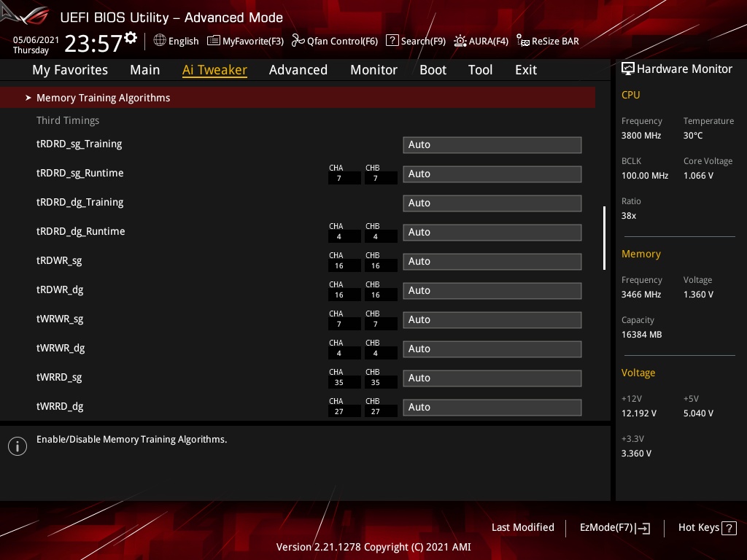The image size is (747, 560).
Task: Open MyFavorite(F3) list icon
Action: (214, 41)
